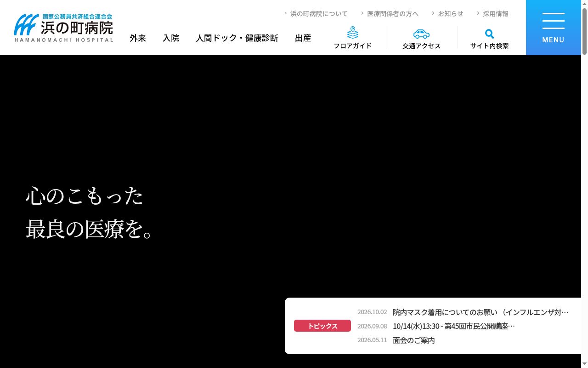588x368 pixels.
Task: Select the 出産 menu item
Action: (x=303, y=38)
